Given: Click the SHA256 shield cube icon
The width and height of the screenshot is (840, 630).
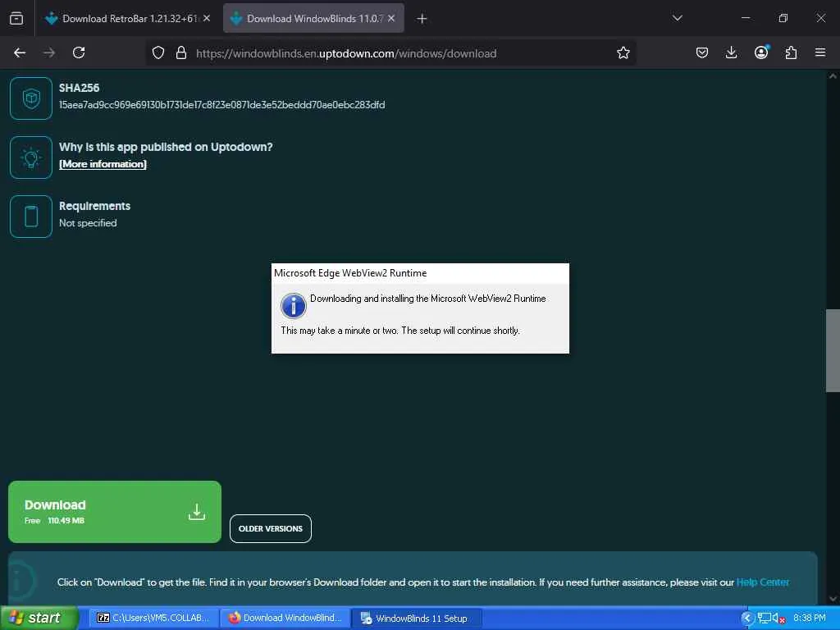Looking at the screenshot, I should point(31,98).
